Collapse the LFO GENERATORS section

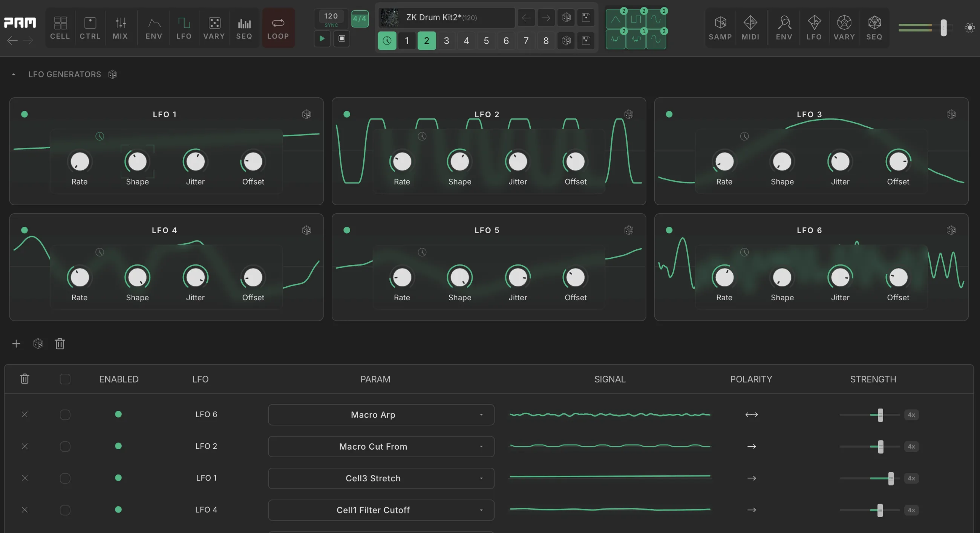pos(14,75)
